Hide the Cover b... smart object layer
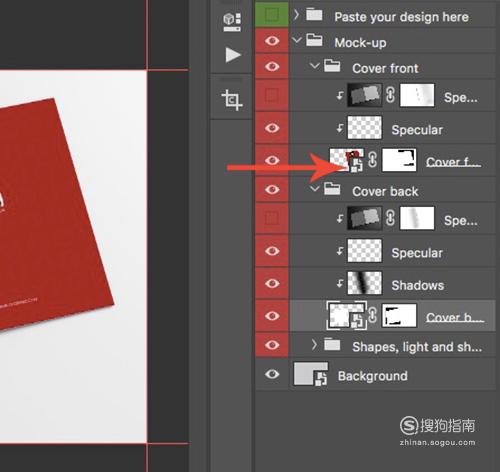Screen dimensions: 500x472 [x=272, y=315]
